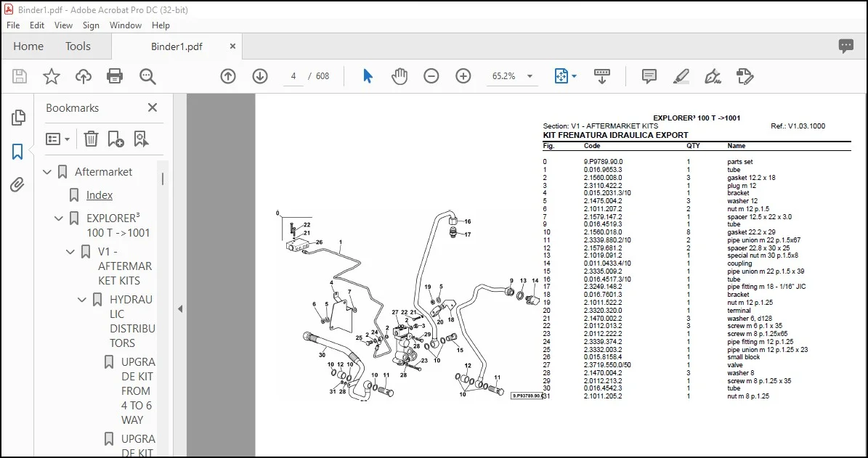Screen dimensions: 868x458
Task: Click part code 2.3719.550.0/50
Action: [x=607, y=365]
